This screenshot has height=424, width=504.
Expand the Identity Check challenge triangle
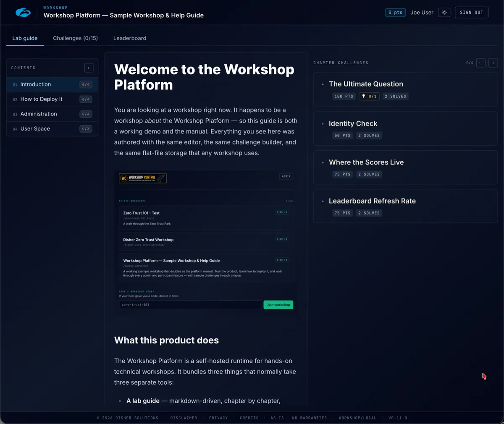click(323, 124)
